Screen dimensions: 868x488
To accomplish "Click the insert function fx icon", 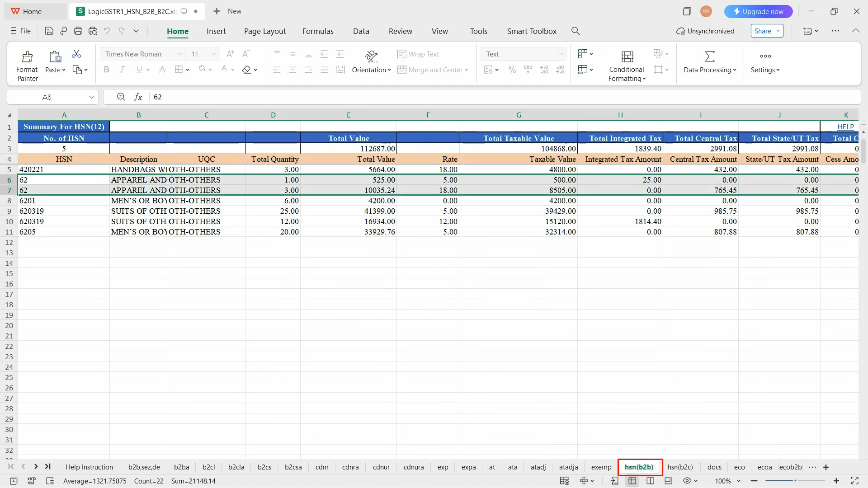I will (x=138, y=97).
